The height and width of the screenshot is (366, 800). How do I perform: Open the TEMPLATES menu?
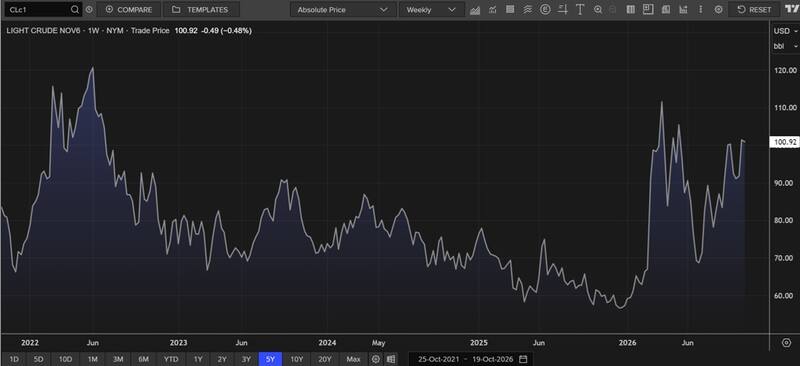[x=201, y=10]
